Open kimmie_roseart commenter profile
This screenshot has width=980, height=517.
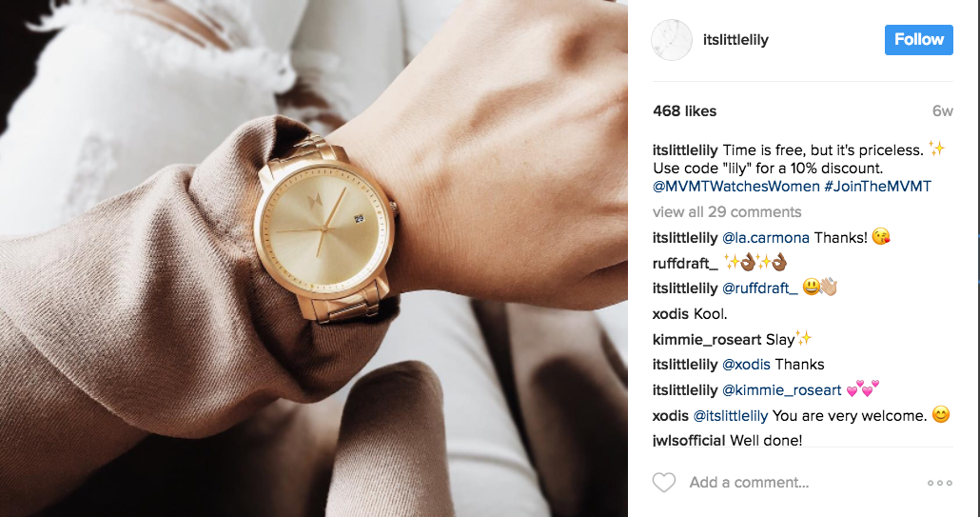pyautogui.click(x=707, y=340)
